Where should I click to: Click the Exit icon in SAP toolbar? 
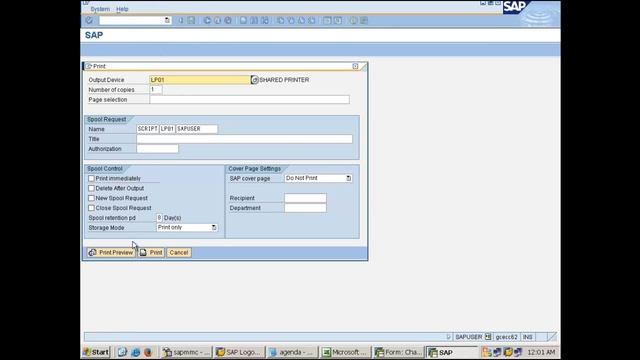click(x=218, y=20)
